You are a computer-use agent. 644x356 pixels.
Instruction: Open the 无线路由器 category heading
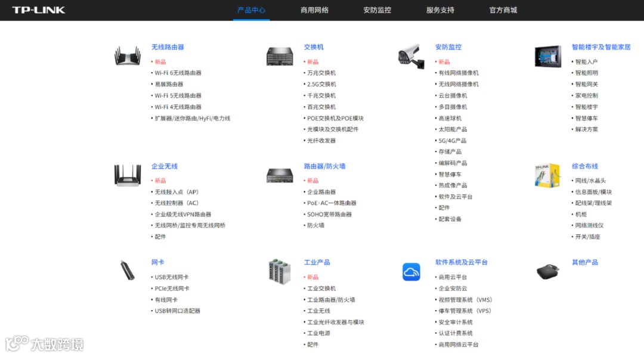(168, 47)
